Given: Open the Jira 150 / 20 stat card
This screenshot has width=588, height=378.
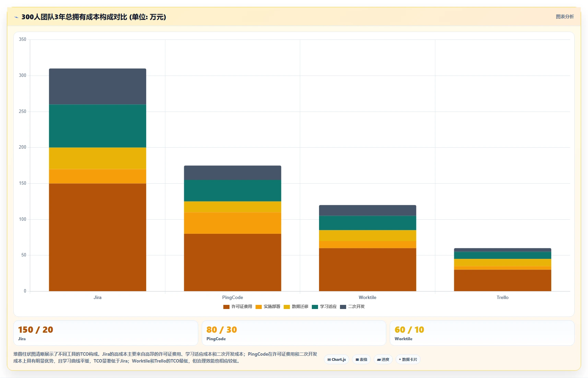Looking at the screenshot, I should tap(106, 333).
